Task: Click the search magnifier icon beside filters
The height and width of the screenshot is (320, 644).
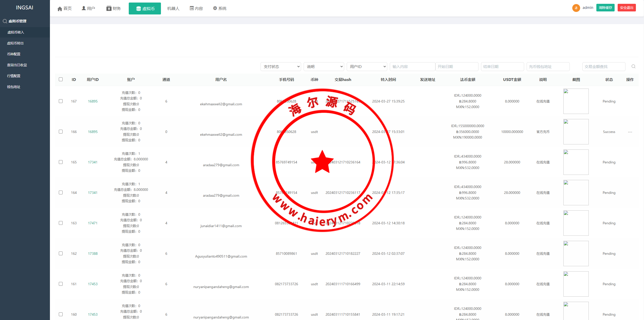Action: pyautogui.click(x=633, y=66)
